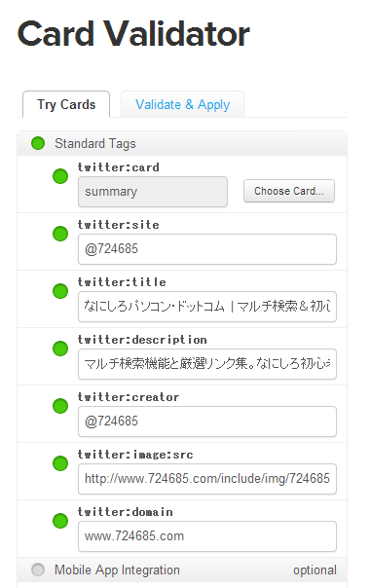Click green indicator next to twitter:title
This screenshot has height=588, width=370.
60,291
